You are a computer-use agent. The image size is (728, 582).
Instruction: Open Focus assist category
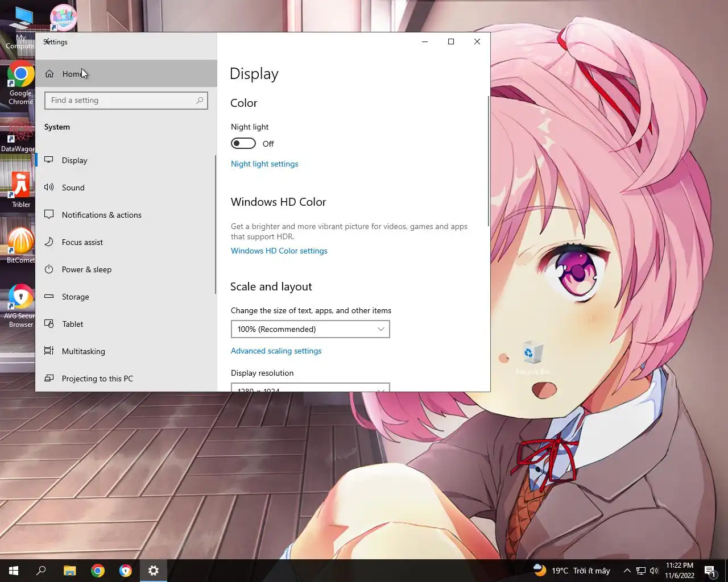coord(126,242)
